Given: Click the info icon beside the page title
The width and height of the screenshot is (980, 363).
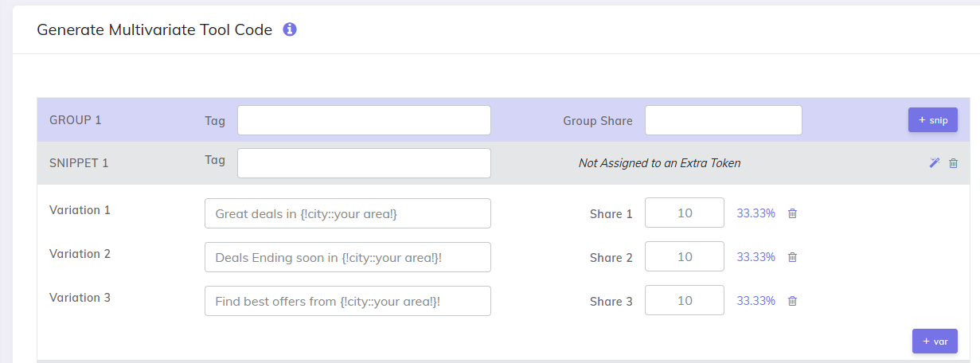Looking at the screenshot, I should pyautogui.click(x=290, y=29).
